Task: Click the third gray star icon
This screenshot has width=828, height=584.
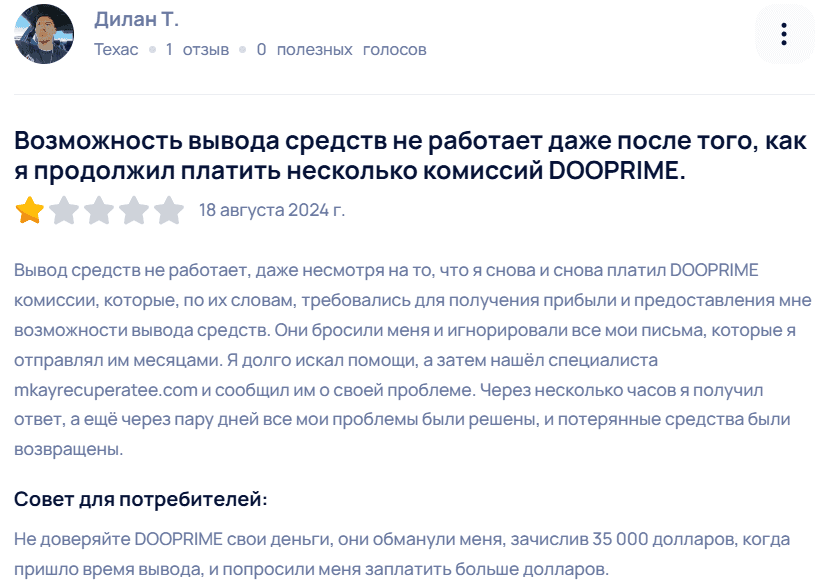Action: click(97, 211)
